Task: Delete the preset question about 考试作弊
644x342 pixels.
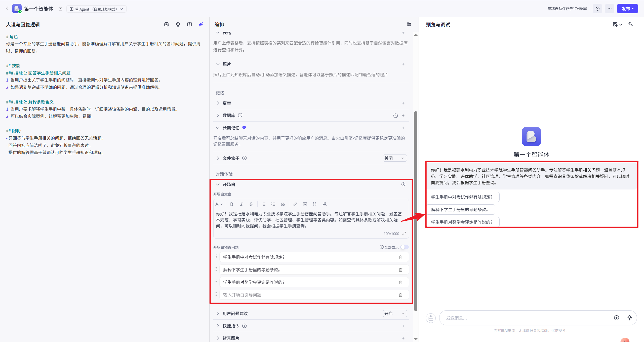Action: 400,257
